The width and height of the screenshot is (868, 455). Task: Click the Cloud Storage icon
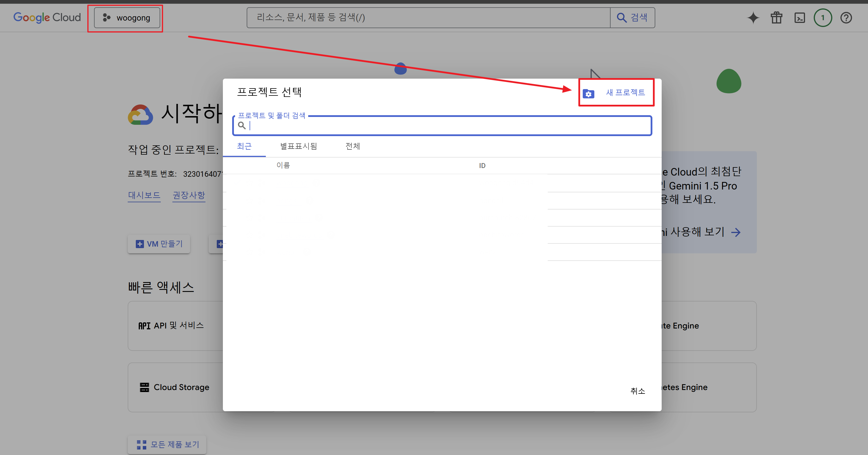pos(144,387)
